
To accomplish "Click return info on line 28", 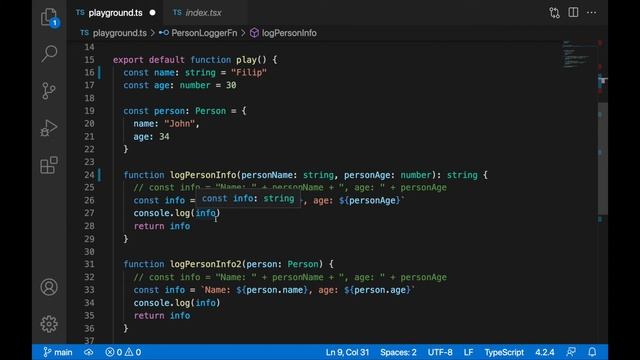I will 162,226.
